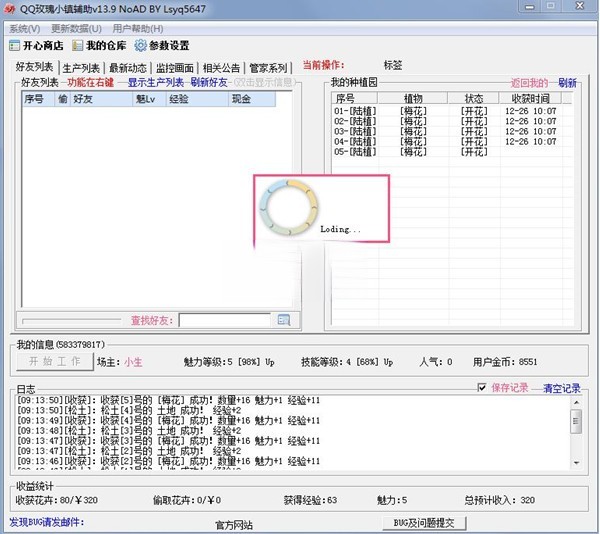Switch to the 管家系列 tab
Screen dimensions: 600x534
(x=268, y=68)
